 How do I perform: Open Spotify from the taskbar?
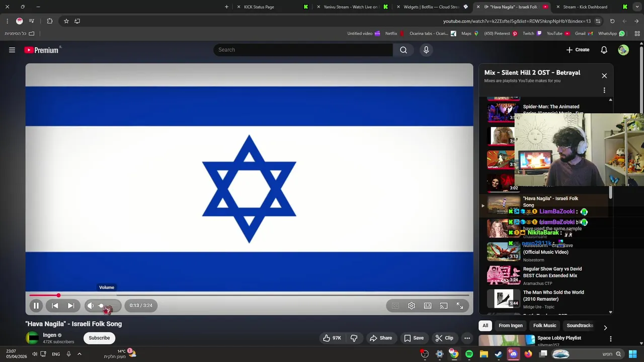coord(469,354)
